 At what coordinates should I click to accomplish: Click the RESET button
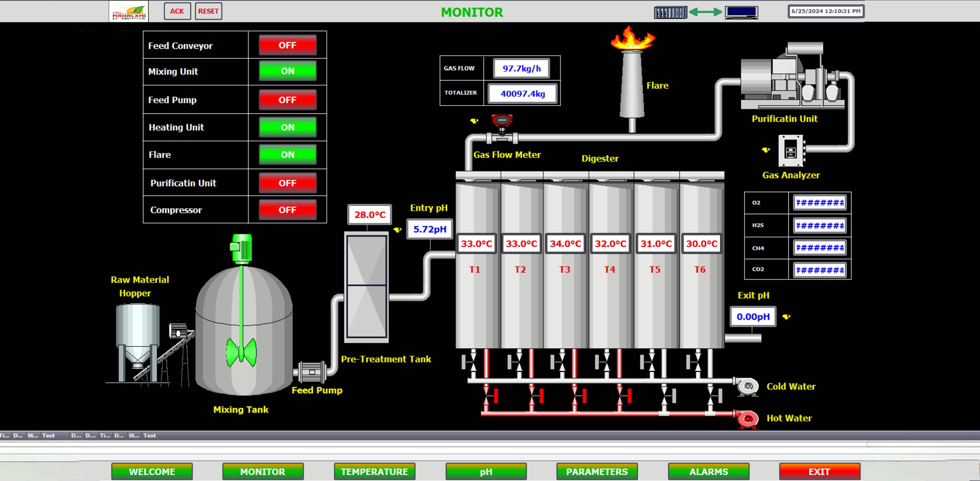click(x=209, y=11)
